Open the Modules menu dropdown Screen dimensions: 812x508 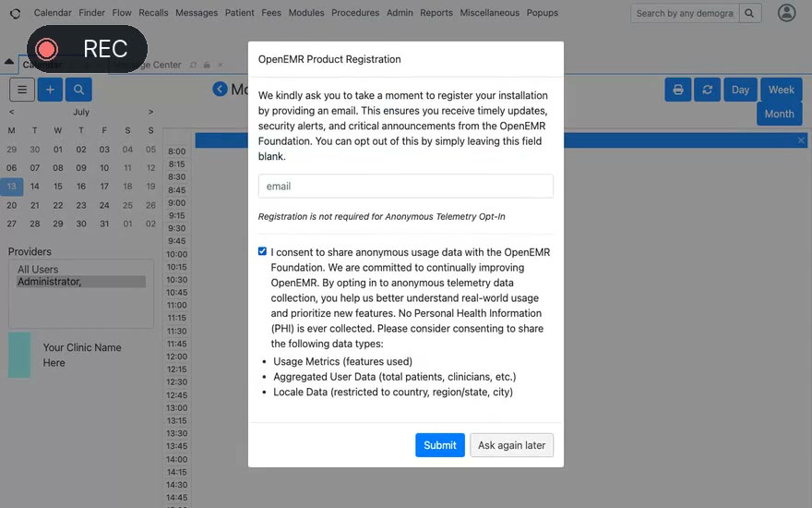(x=306, y=13)
